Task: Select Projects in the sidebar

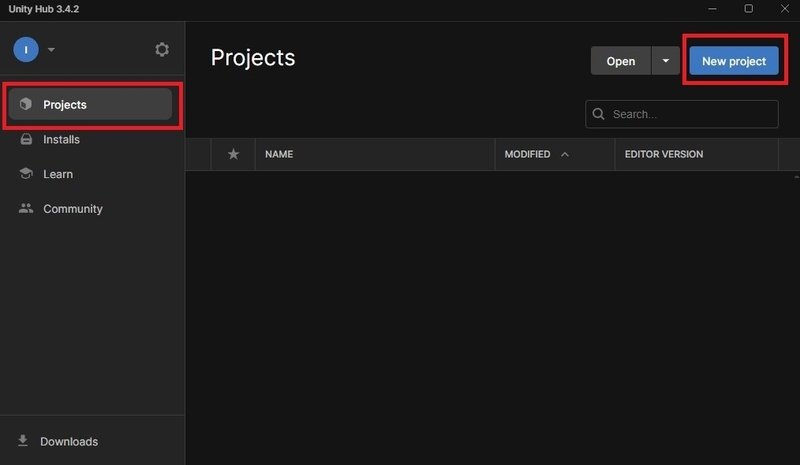Action: (x=90, y=104)
